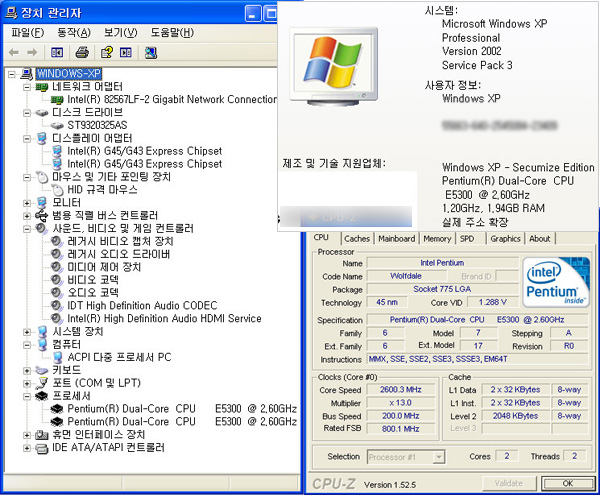Open the 도움말(H) menu

[172, 33]
